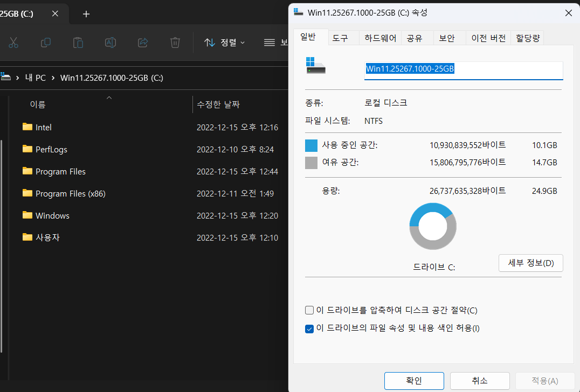
Task: Click the blue used-space color swatch
Action: pos(311,145)
